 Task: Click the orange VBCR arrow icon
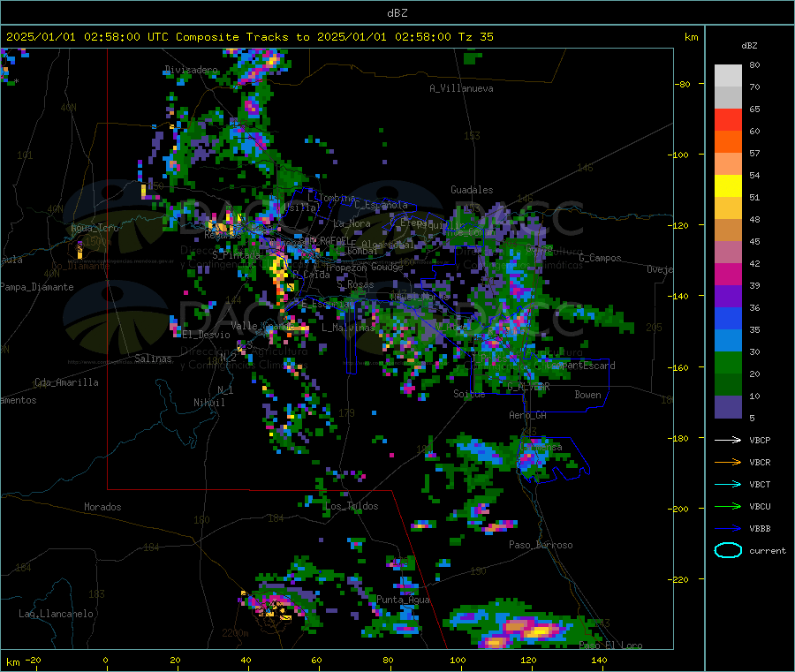click(728, 462)
